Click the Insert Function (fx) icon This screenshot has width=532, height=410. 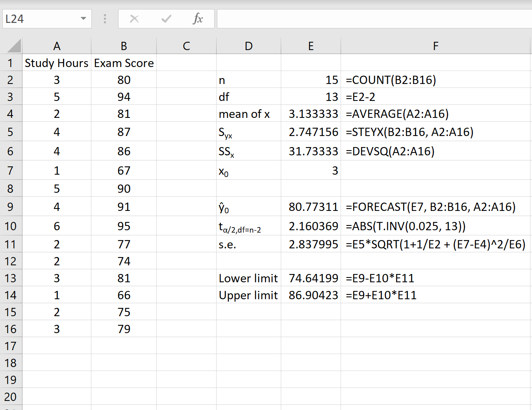(198, 18)
